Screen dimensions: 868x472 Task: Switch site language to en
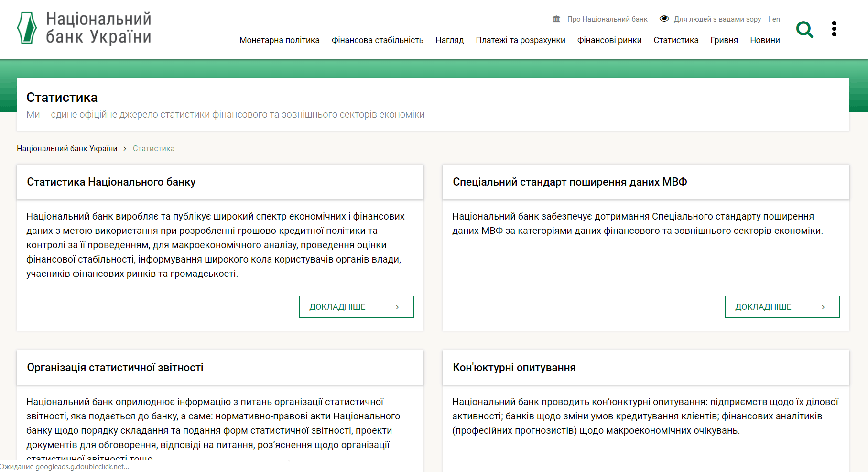click(x=776, y=19)
